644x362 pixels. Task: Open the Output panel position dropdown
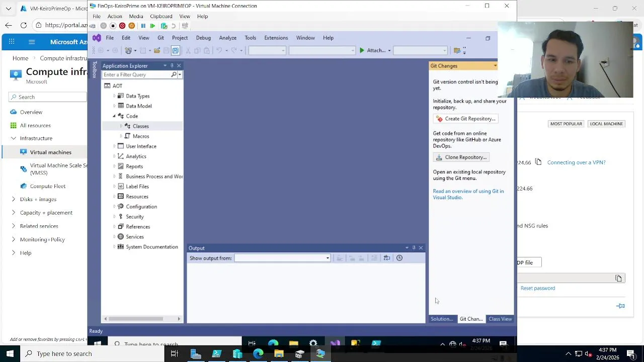[x=407, y=248]
